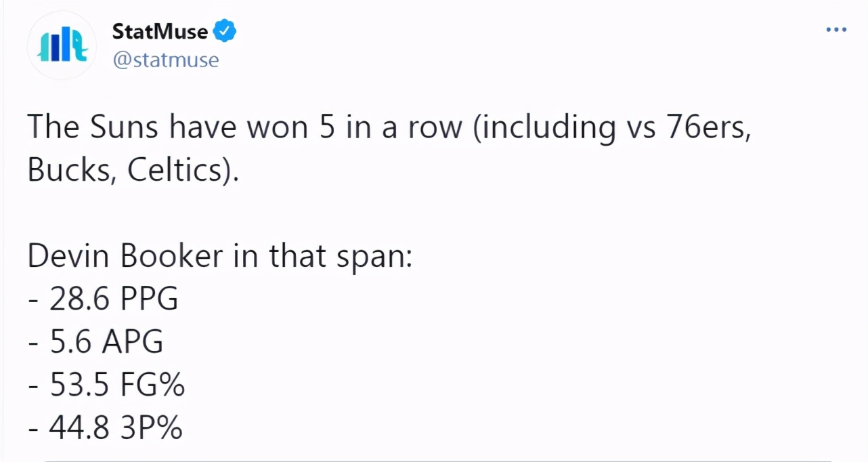Click the blue verified badge
The width and height of the screenshot is (868, 462).
225,31
